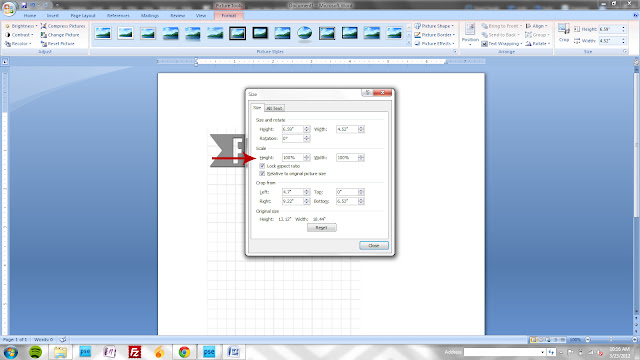
Task: Click the Crop tool icon
Action: click(564, 29)
